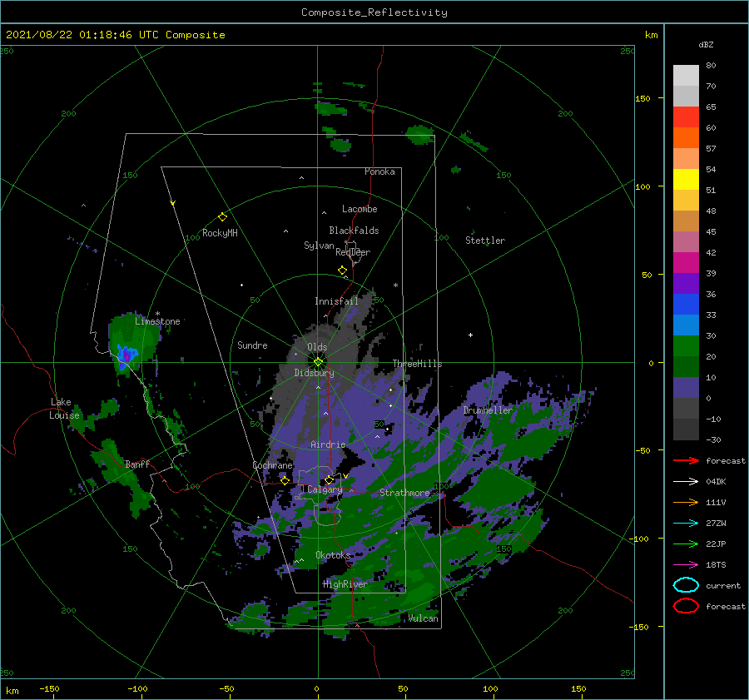Click the Limestone label
Image resolution: width=749 pixels, height=700 pixels.
tap(157, 321)
